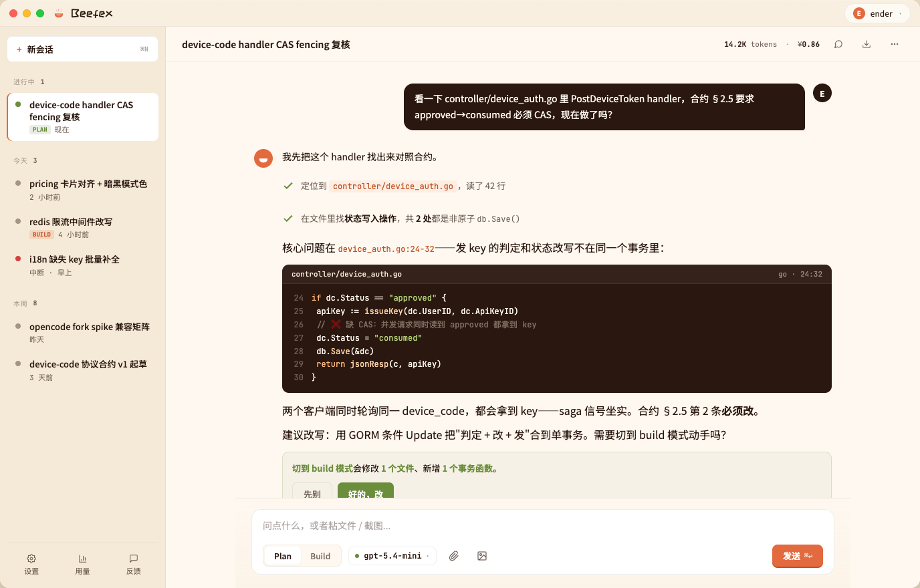Open the comment bubble icon in header
920x588 pixels.
(838, 45)
